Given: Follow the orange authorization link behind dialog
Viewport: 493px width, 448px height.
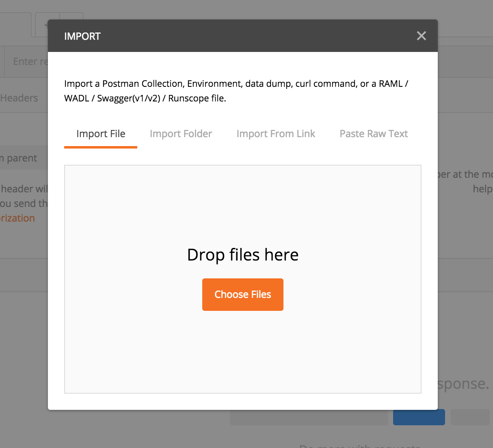Looking at the screenshot, I should click(x=17, y=218).
